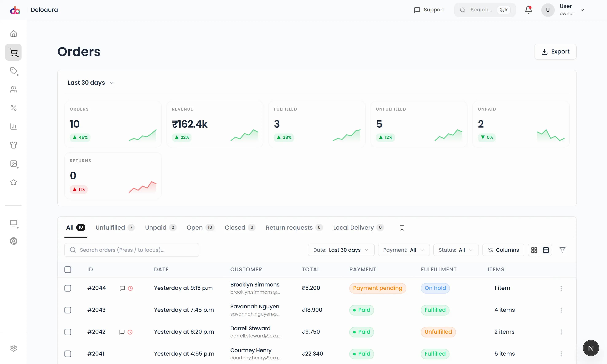Select the checkbox beside order #2042
607x364 pixels.
tap(68, 332)
